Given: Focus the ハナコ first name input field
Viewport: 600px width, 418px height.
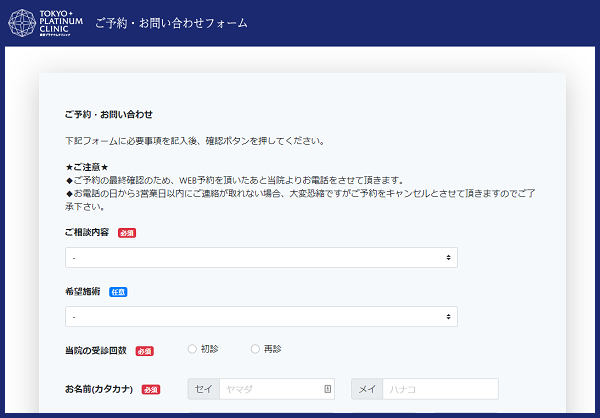Looking at the screenshot, I should tap(440, 389).
